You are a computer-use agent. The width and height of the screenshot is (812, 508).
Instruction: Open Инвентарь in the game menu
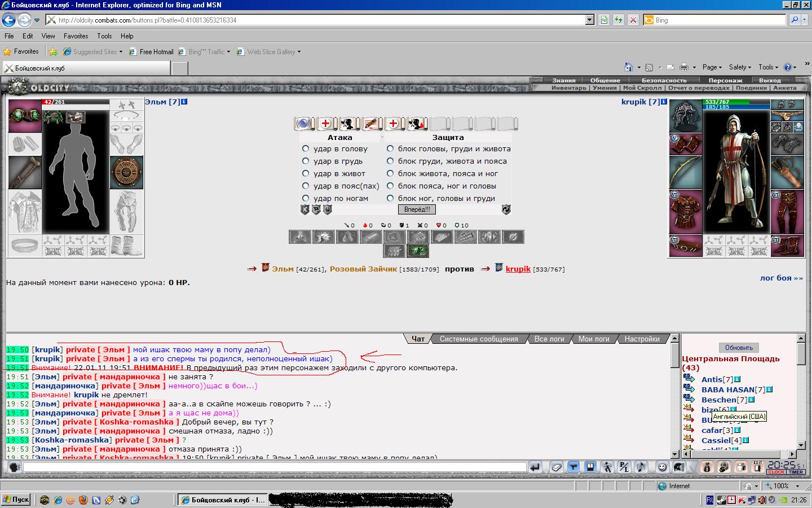click(568, 87)
